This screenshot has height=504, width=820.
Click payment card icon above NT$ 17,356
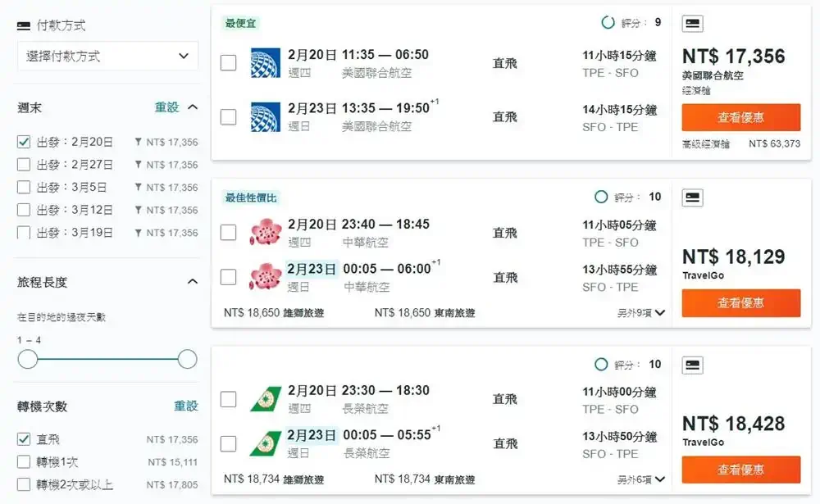[x=692, y=23]
